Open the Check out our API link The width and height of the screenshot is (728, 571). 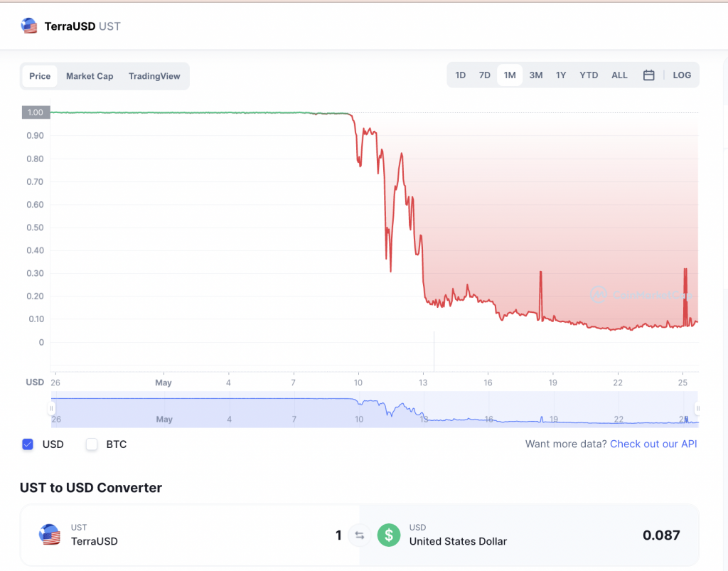tap(653, 444)
